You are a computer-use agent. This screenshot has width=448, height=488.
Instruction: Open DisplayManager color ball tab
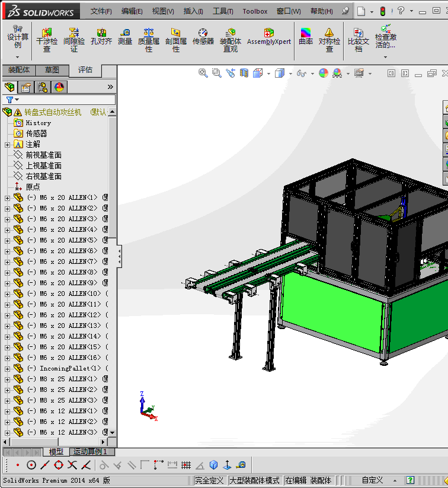tap(59, 87)
